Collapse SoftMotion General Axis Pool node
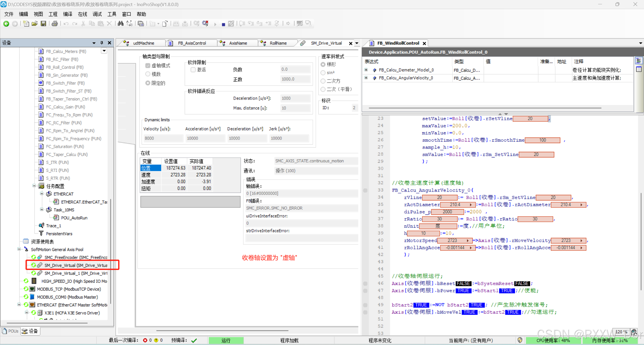Viewport: 644px width, 345px height. (x=19, y=249)
